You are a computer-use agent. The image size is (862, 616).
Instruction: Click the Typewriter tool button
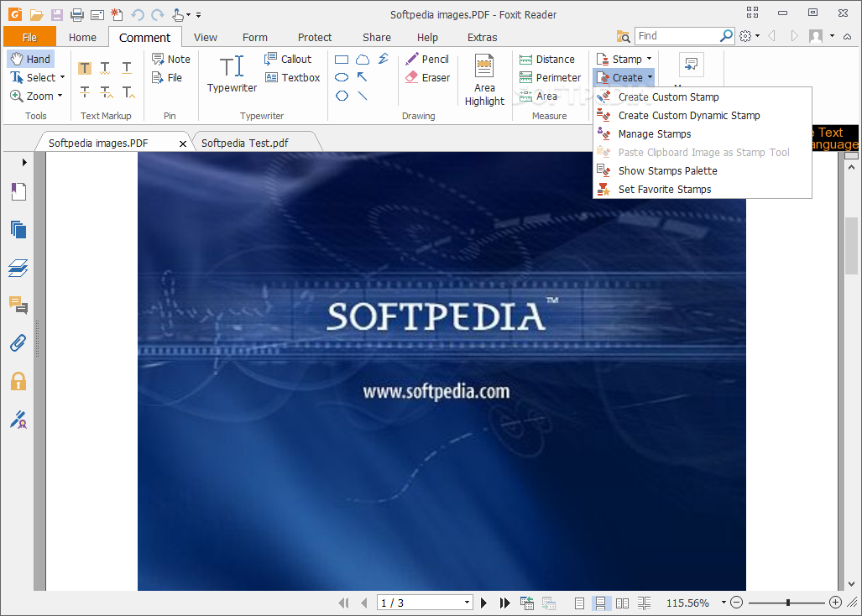coord(232,74)
